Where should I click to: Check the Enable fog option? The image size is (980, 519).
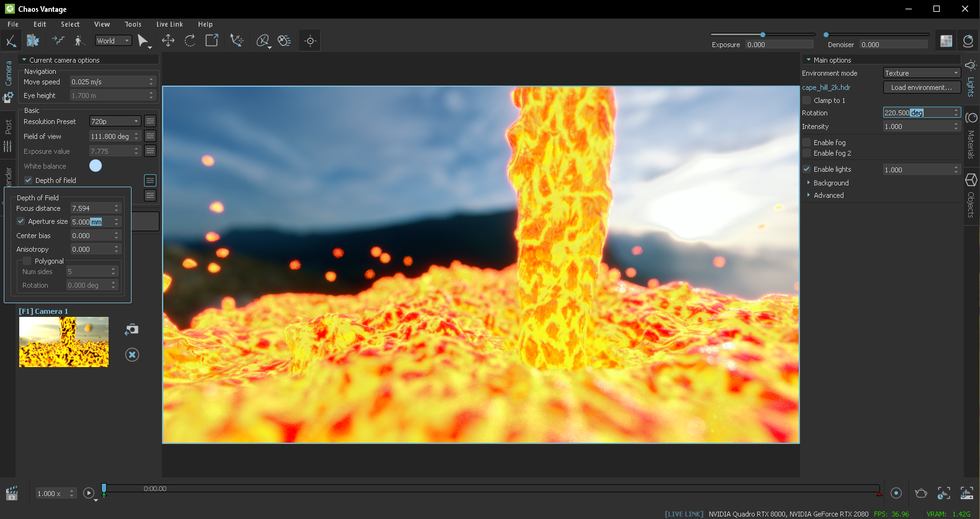[x=807, y=143]
